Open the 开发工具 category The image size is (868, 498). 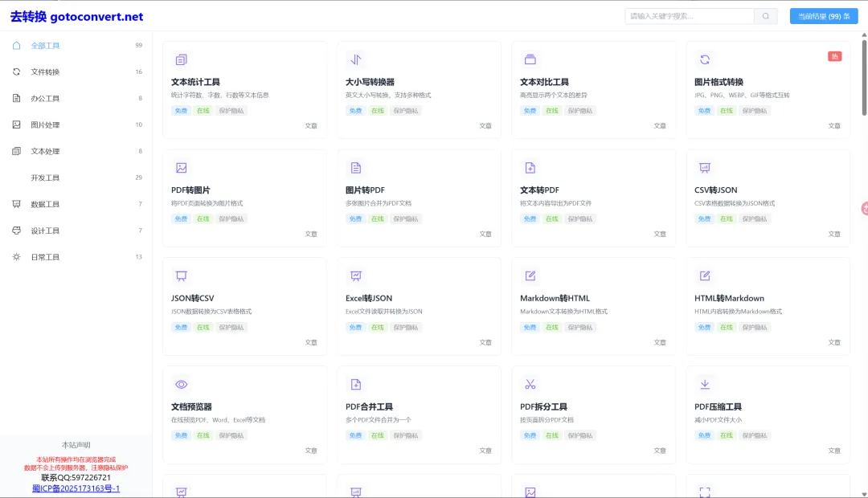[76, 178]
